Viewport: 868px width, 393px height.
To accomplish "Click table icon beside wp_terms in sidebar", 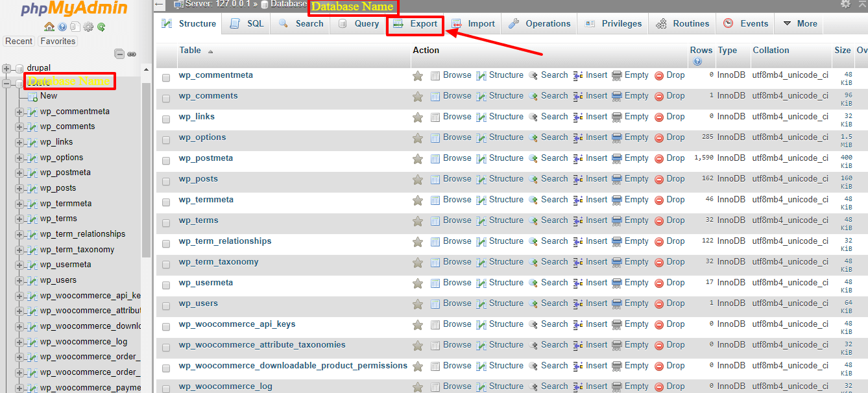I will click(x=33, y=219).
